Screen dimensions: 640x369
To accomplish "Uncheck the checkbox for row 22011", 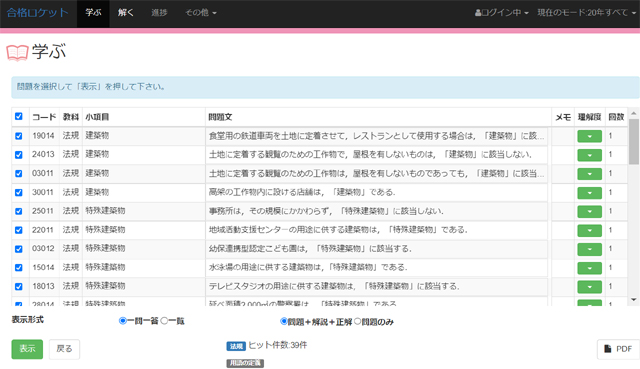I will point(19,230).
